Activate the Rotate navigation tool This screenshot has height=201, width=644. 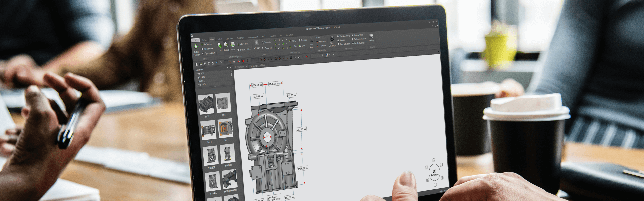226,45
